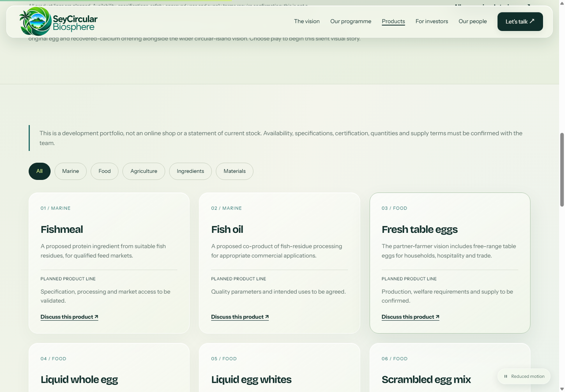Viewport: 565px width, 392px height.
Task: Click the arrow icon after Fresh table eggs' Discuss link
Action: [x=437, y=317]
